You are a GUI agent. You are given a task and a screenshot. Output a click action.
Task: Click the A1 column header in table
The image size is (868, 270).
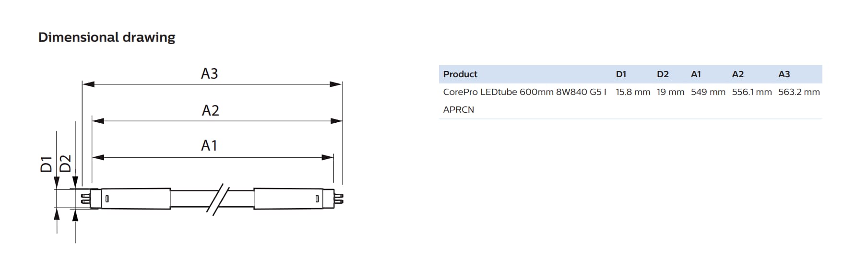click(x=696, y=74)
